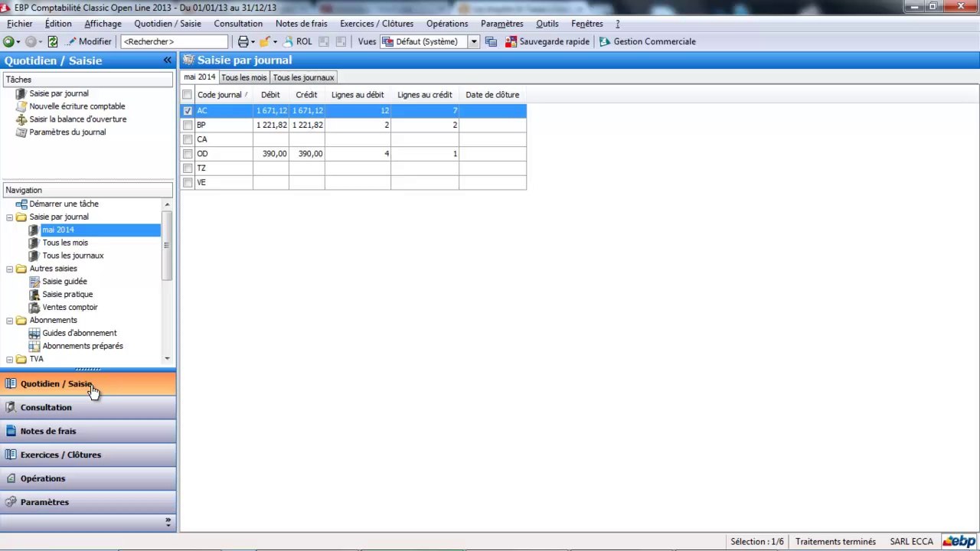
Task: Check the CA journal row checkbox
Action: 188,140
